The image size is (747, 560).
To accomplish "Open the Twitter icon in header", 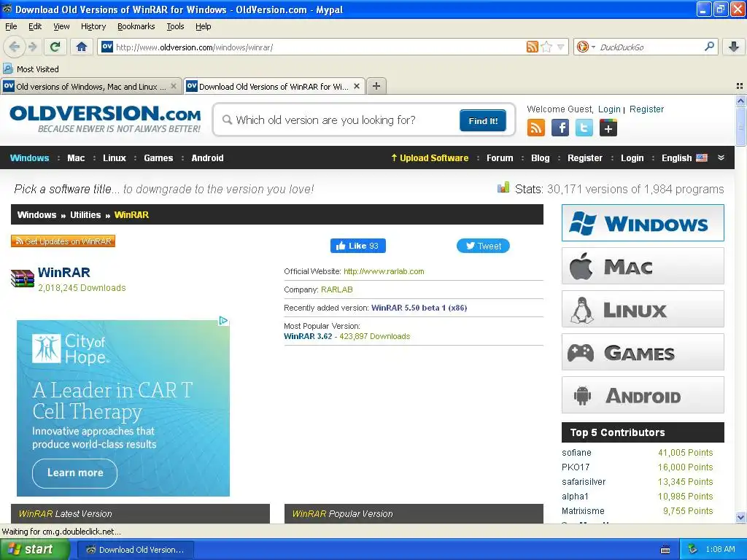I will click(x=584, y=128).
